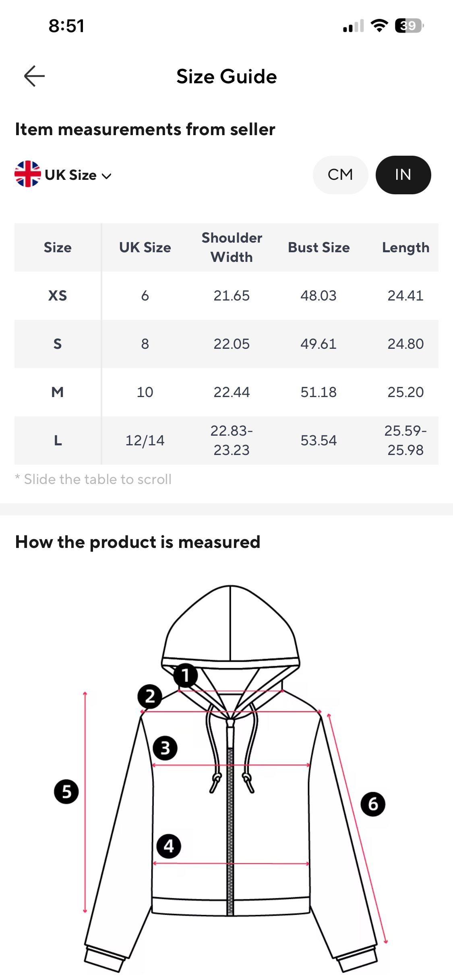453x980 pixels.
Task: Tap the chevron next to UK Size
Action: click(x=107, y=176)
